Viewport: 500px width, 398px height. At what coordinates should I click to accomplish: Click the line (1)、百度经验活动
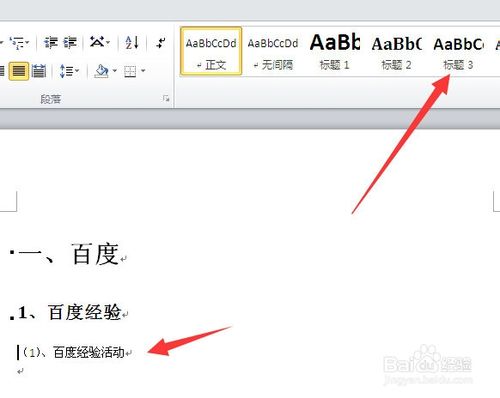click(74, 352)
